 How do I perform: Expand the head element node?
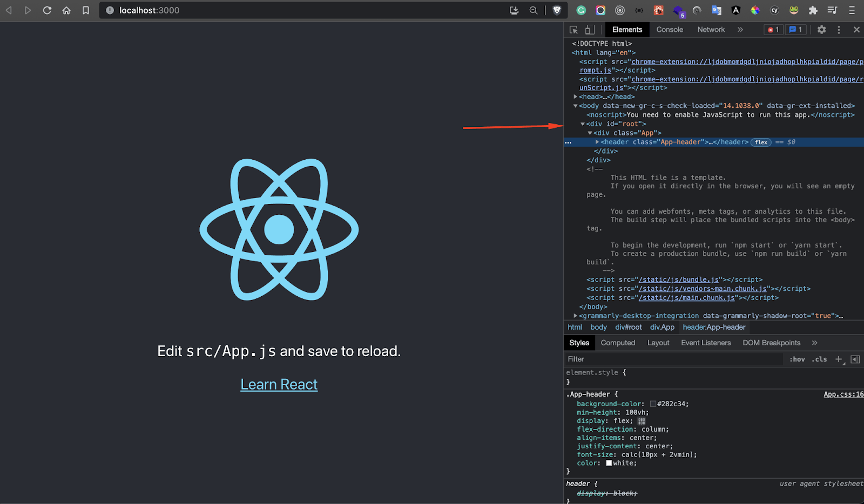[x=576, y=97]
